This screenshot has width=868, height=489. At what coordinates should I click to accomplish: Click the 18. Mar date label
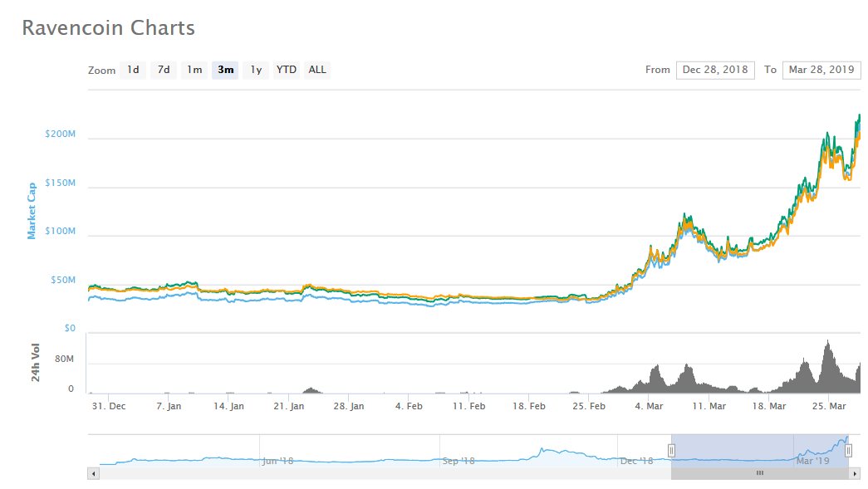pos(769,406)
